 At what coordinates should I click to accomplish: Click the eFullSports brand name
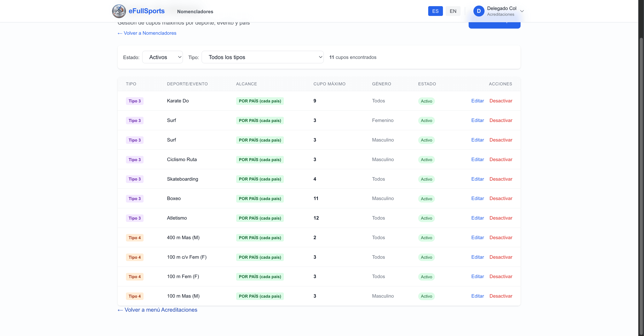coord(146,11)
